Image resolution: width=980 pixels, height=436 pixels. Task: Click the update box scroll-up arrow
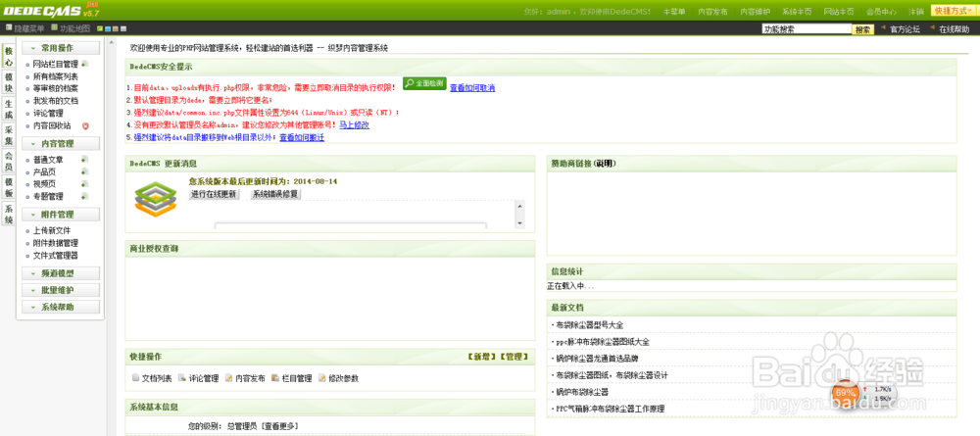click(518, 206)
